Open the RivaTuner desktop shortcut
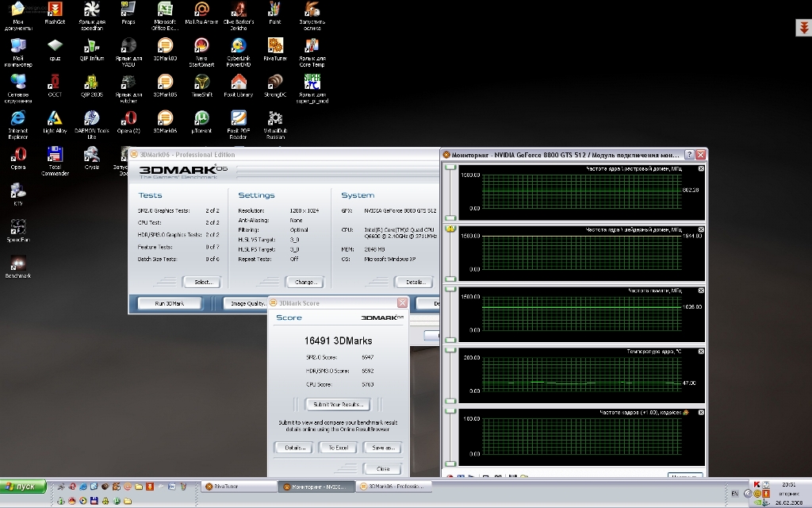This screenshot has width=812, height=508. (x=275, y=46)
